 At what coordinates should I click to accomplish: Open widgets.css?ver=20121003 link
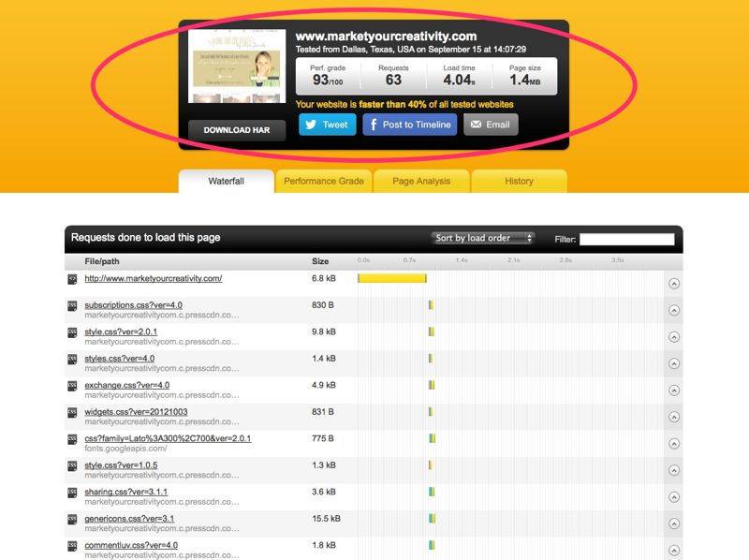[x=136, y=412]
